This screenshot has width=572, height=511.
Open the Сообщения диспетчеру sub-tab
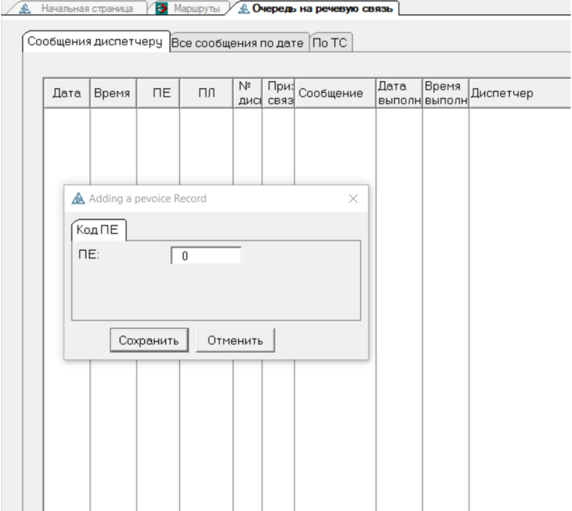(96, 42)
